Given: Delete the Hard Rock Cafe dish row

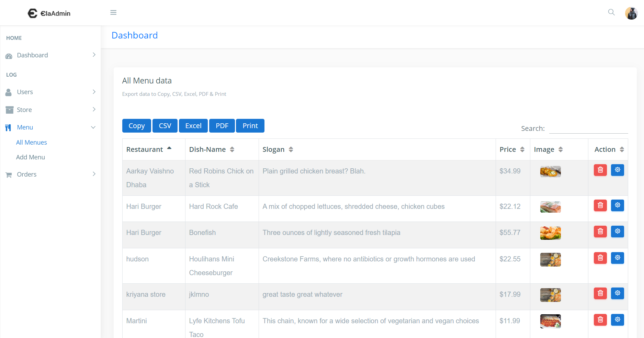Looking at the screenshot, I should (x=600, y=205).
